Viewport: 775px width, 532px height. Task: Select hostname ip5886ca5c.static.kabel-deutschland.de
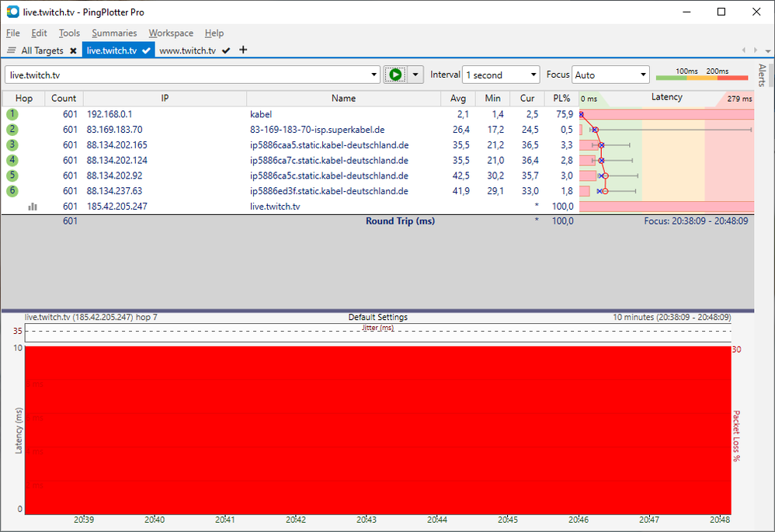coord(329,176)
